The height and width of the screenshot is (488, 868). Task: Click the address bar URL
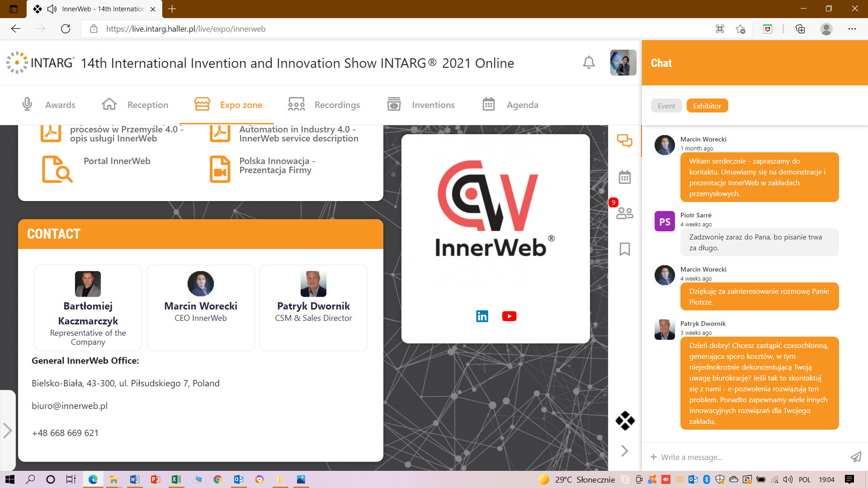(186, 29)
